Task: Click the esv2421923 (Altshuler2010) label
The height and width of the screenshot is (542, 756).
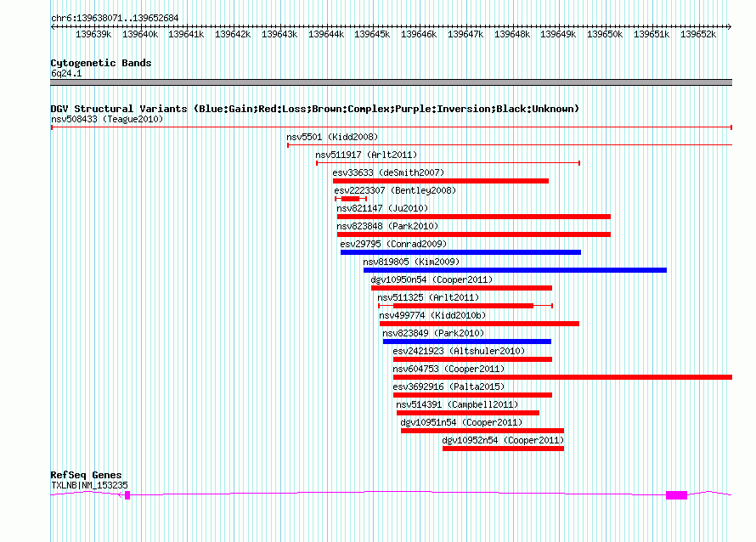Action: 459,351
